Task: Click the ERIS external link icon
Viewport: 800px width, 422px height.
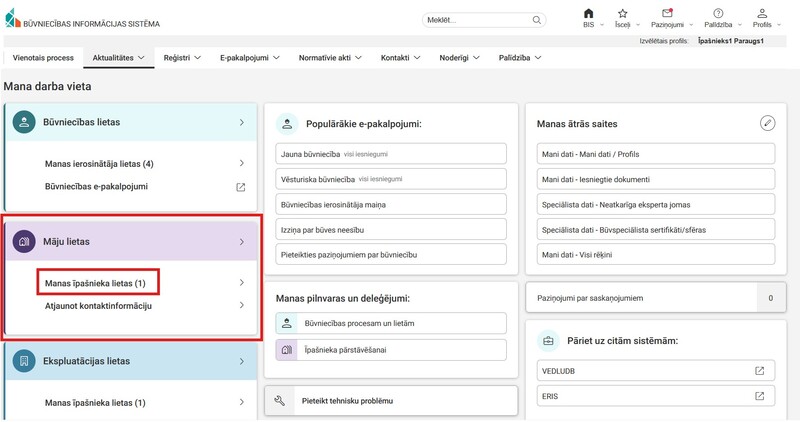Action: (x=760, y=396)
